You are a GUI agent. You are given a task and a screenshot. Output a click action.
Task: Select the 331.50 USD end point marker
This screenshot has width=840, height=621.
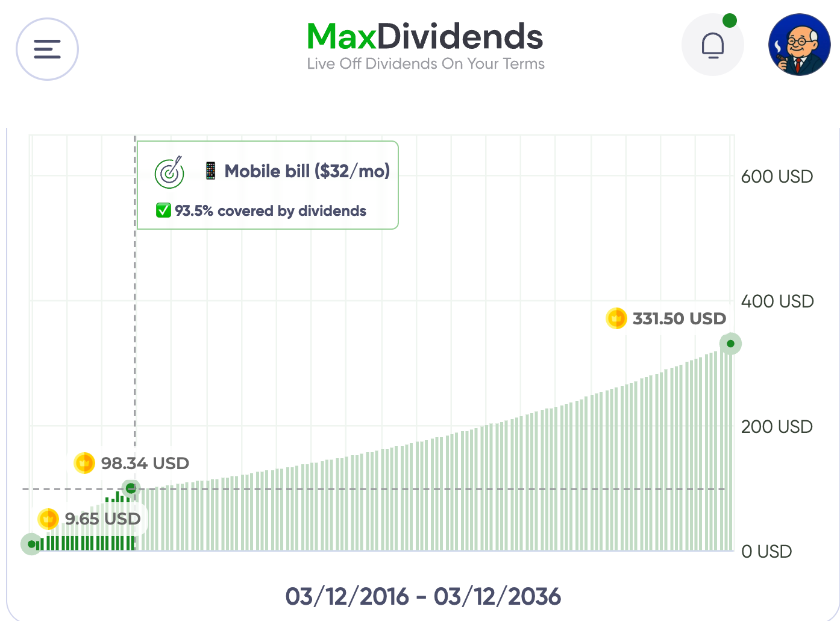[730, 344]
